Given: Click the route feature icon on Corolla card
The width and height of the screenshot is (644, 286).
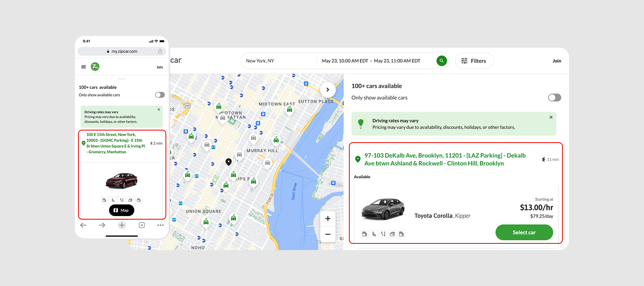Looking at the screenshot, I should 383,234.
